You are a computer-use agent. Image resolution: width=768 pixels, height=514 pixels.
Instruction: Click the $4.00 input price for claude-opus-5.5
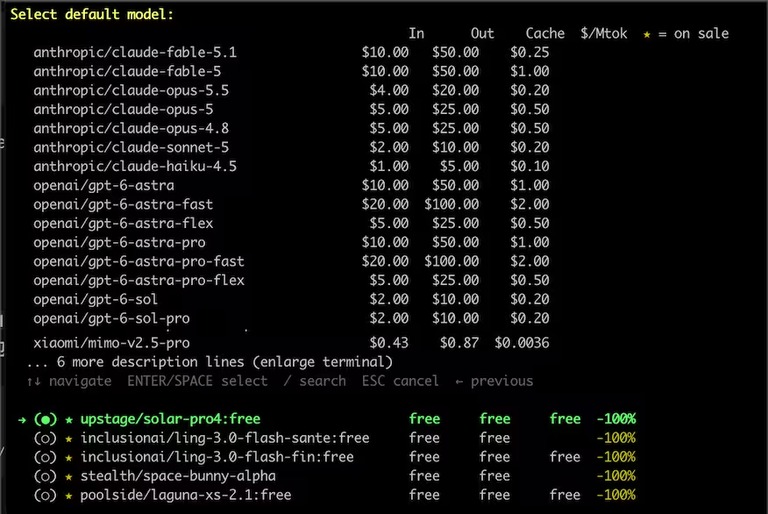[x=389, y=91]
